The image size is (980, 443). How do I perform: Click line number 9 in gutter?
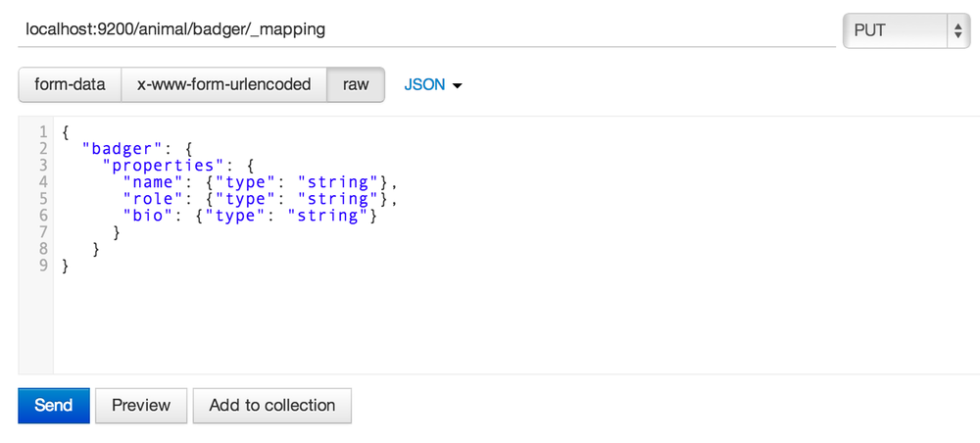click(x=43, y=266)
